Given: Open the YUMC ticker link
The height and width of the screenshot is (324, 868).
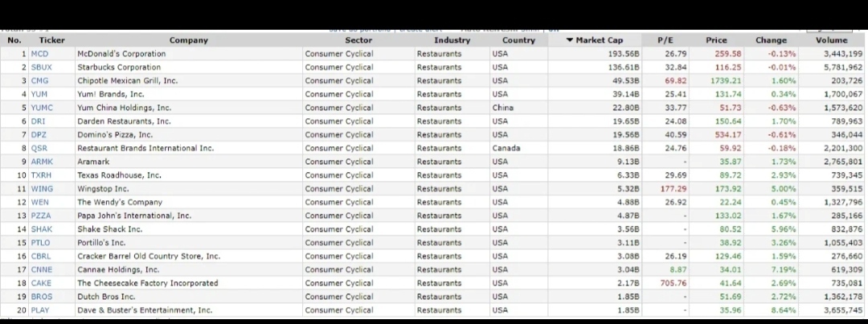Looking at the screenshot, I should [42, 108].
